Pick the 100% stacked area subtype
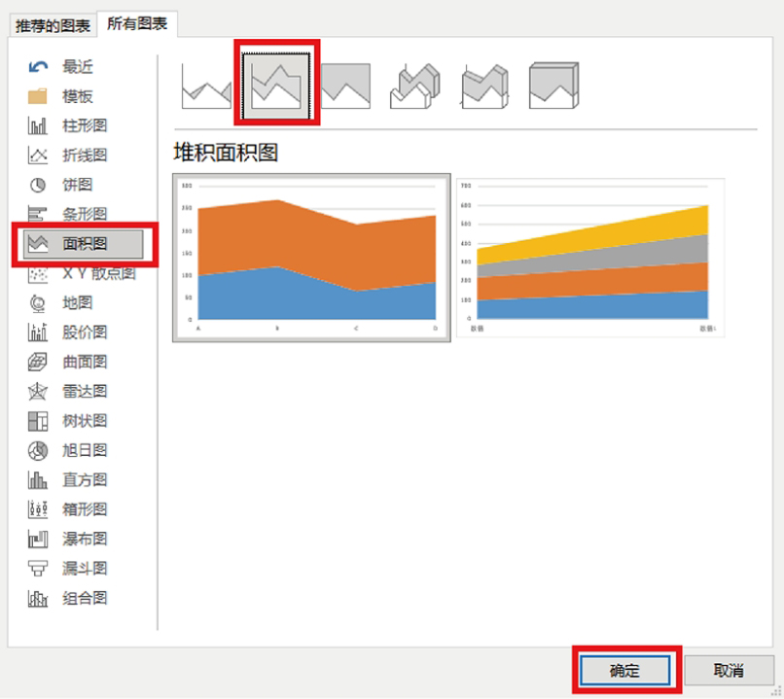Viewport: 784px width, 699px height. [345, 86]
